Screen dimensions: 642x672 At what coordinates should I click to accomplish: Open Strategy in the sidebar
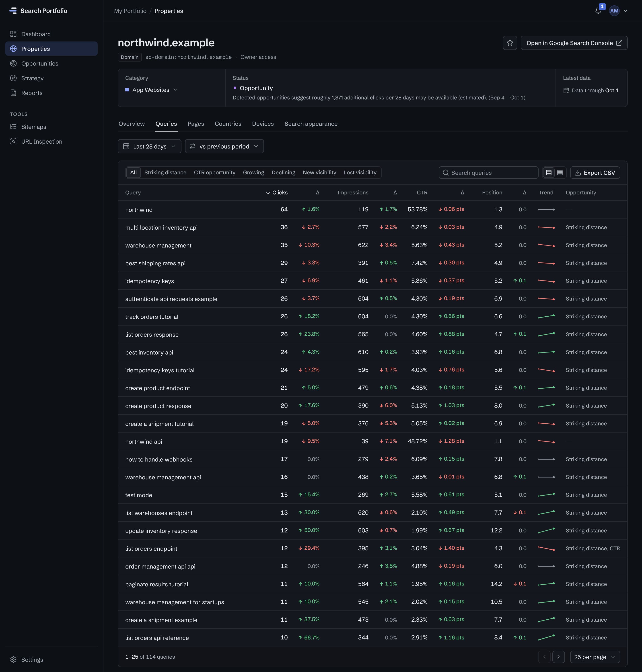[x=51, y=78]
